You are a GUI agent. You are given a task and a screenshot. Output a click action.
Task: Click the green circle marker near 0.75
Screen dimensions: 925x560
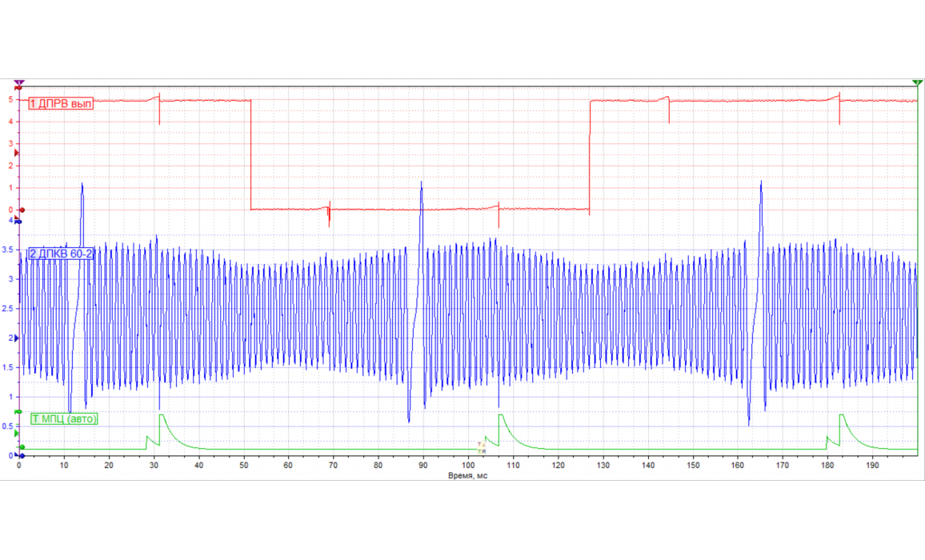tap(18, 412)
